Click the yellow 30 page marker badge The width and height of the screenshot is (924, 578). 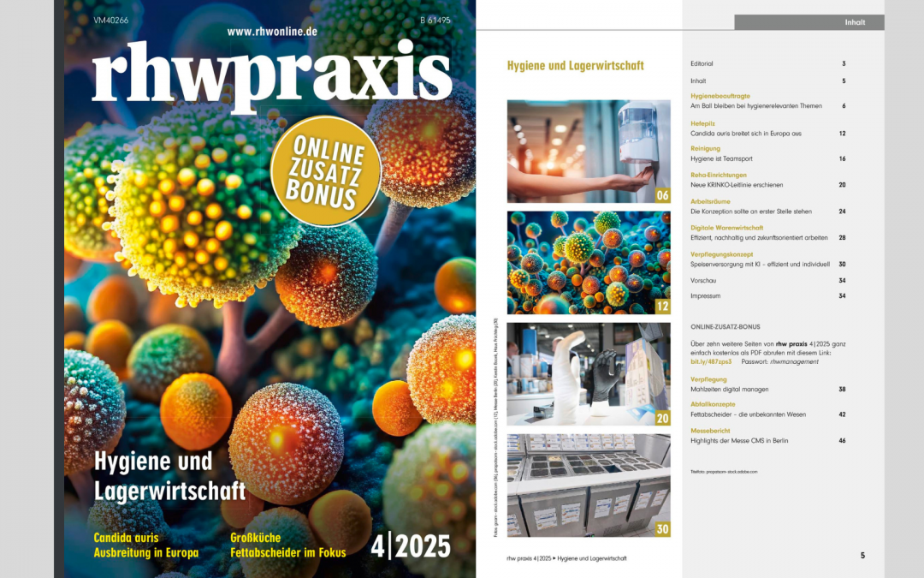tap(661, 529)
